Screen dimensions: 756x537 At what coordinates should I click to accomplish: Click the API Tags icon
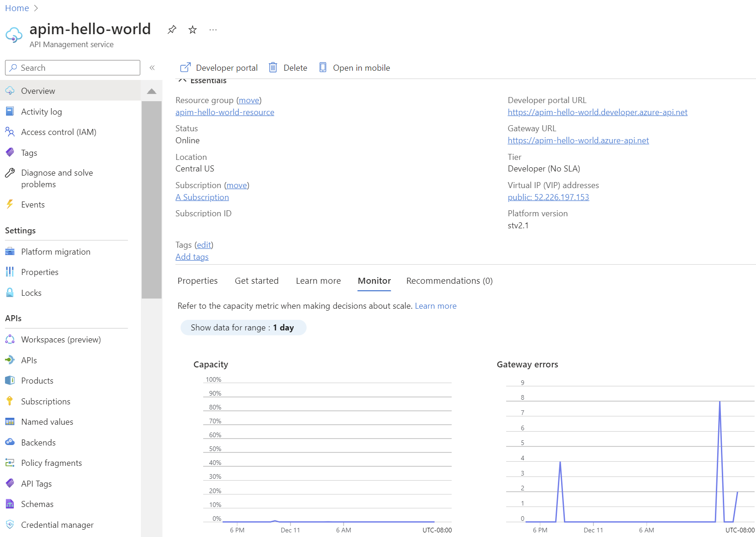pyautogui.click(x=10, y=483)
